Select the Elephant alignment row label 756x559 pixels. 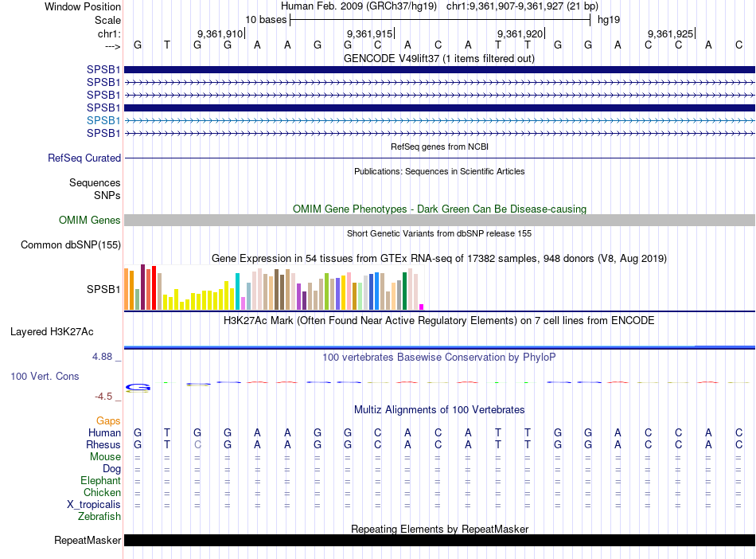click(x=100, y=481)
